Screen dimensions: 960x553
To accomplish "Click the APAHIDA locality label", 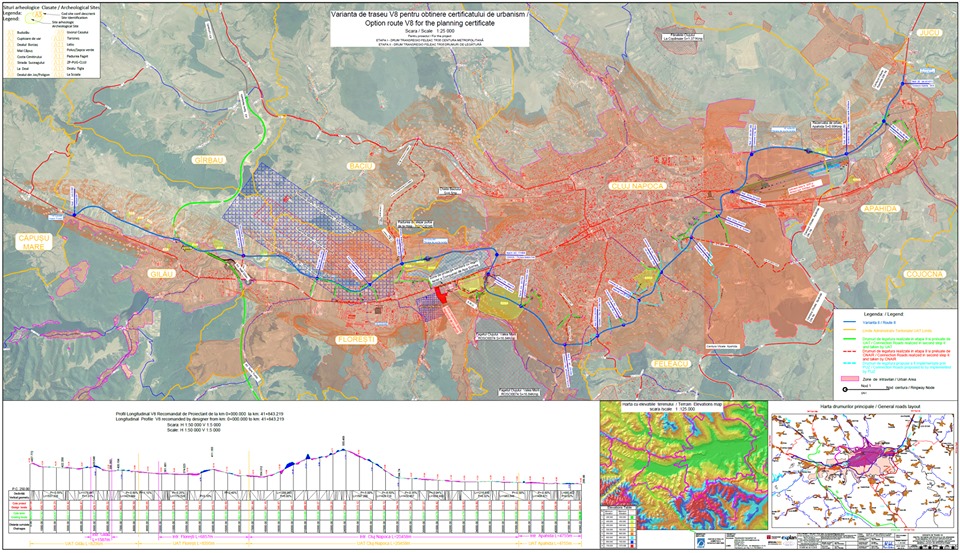I will point(880,209).
